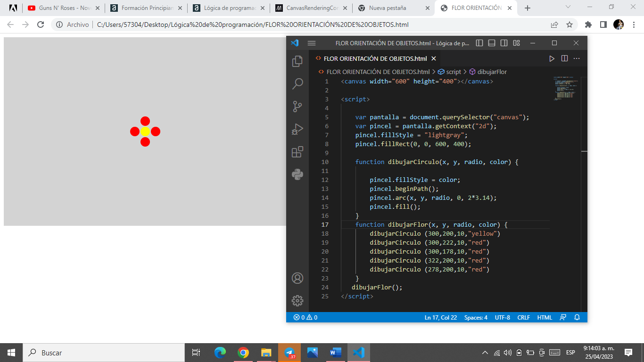Close the FLOR ORIENTACIÓN DE OBJETOS.html editor tab

coord(434,59)
